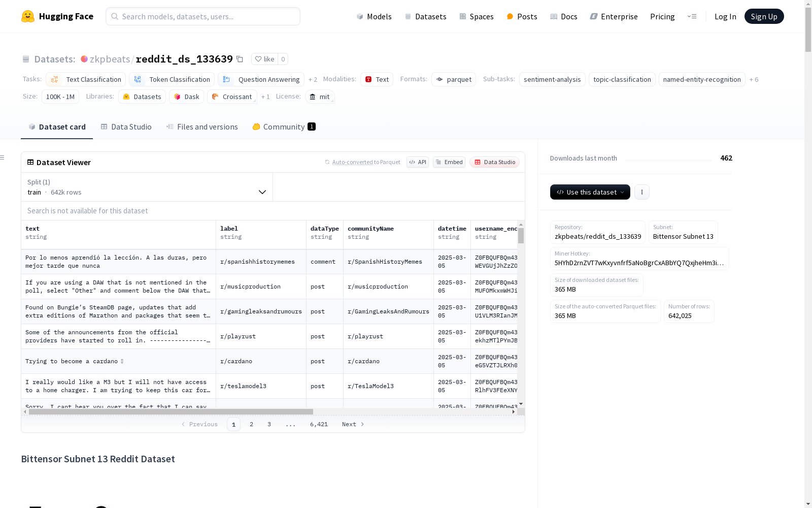Viewport: 812px width, 508px height.
Task: Open Posts in top navigation
Action: [522, 16]
